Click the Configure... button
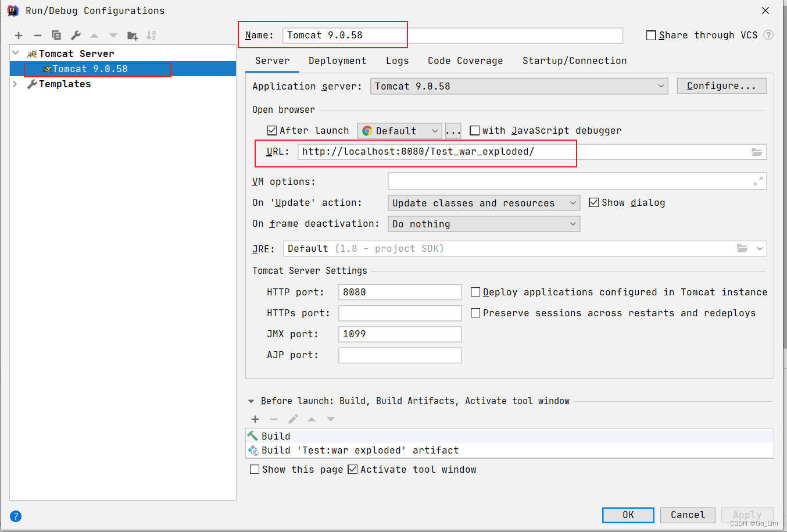Screen dimensions: 787x532 [722, 86]
